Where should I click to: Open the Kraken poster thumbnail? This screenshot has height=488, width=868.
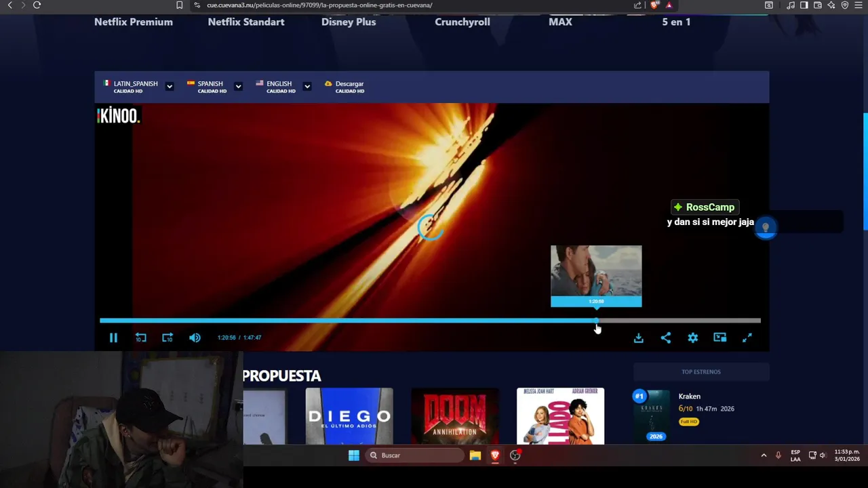click(x=652, y=415)
